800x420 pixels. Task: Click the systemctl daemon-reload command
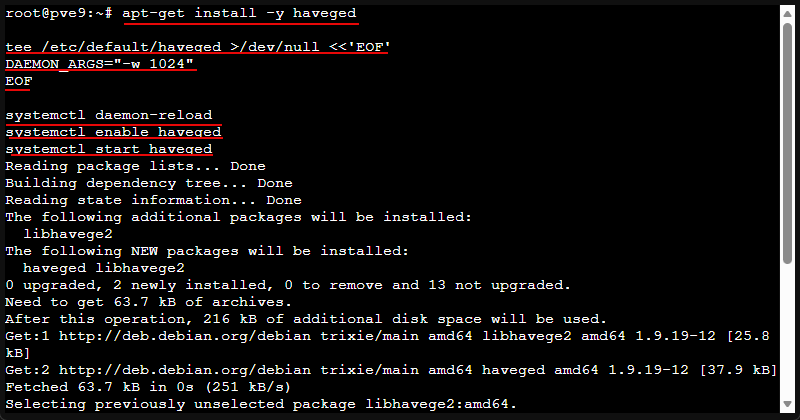(x=108, y=115)
